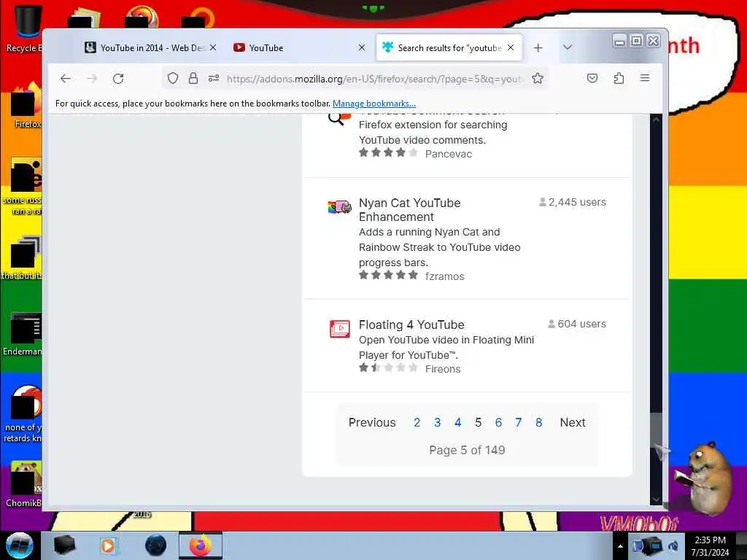The height and width of the screenshot is (560, 747).
Task: Open the Firefox hamburger application menu
Action: (645, 77)
